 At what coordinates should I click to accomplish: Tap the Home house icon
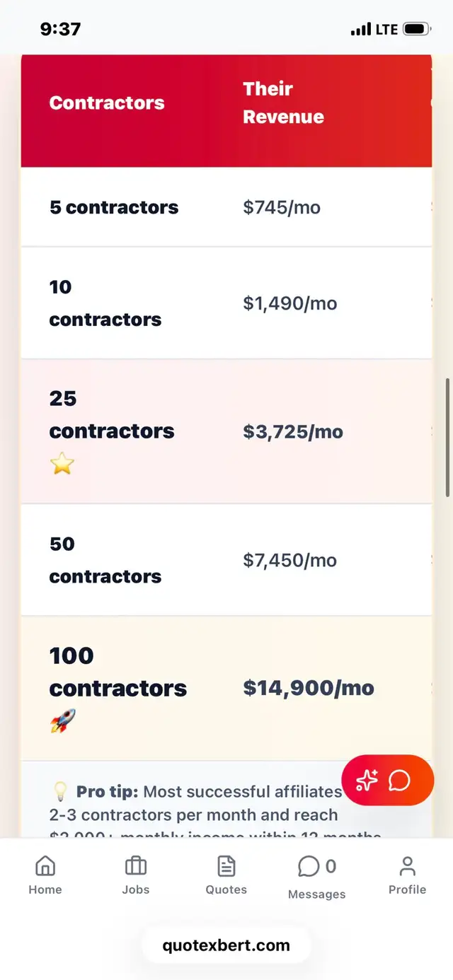[x=45, y=866]
